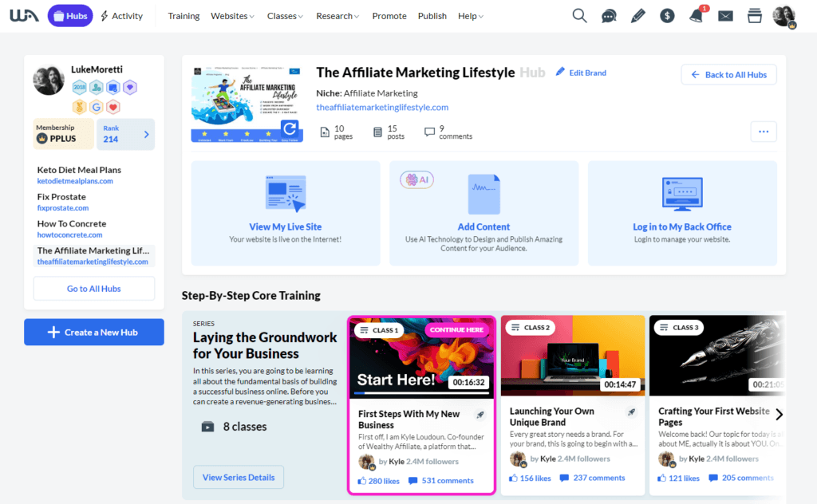
Task: Click the hub brand thumbnail image
Action: (247, 104)
